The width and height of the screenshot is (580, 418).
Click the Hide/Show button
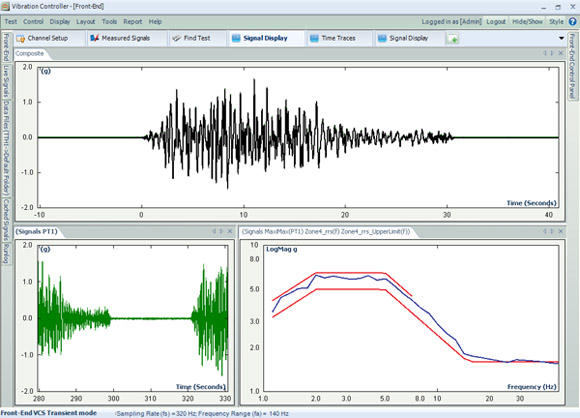(527, 21)
